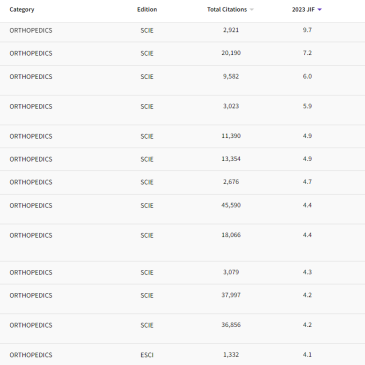
Task: Click the Category column header
Action: click(x=22, y=10)
